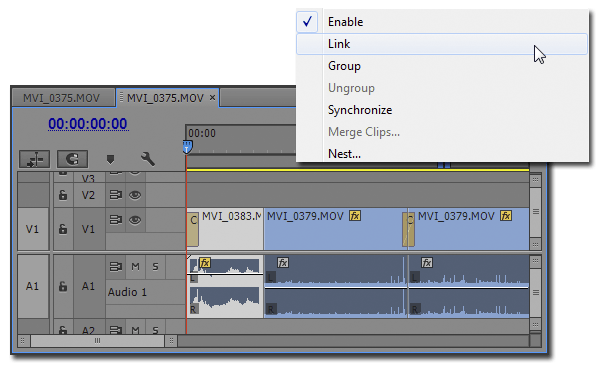
Task: Click video tracks vertical scrollbar thumb
Action: click(536, 212)
